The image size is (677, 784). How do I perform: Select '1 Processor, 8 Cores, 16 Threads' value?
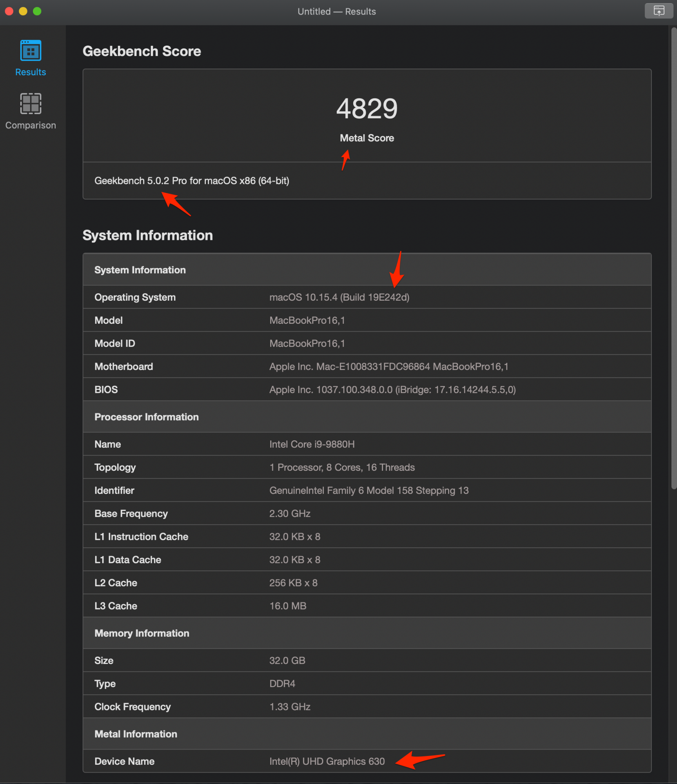tap(342, 467)
